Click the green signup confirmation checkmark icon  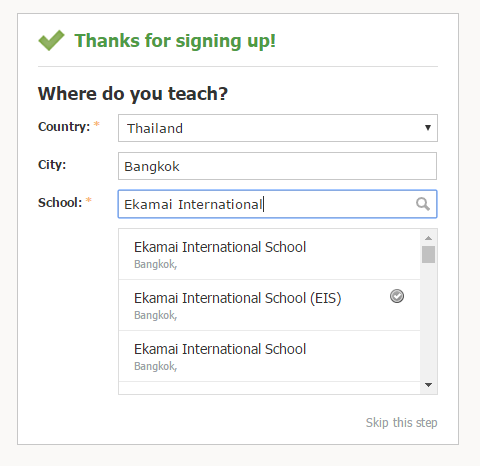[51, 40]
